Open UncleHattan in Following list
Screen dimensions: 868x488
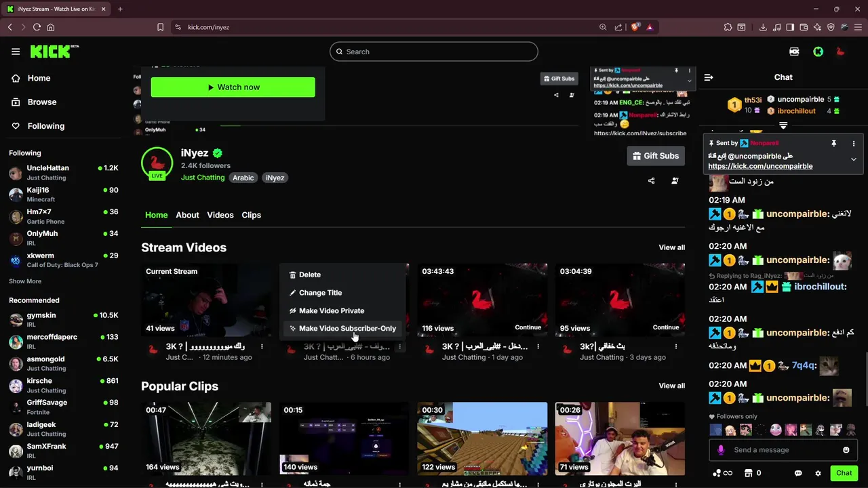64,172
